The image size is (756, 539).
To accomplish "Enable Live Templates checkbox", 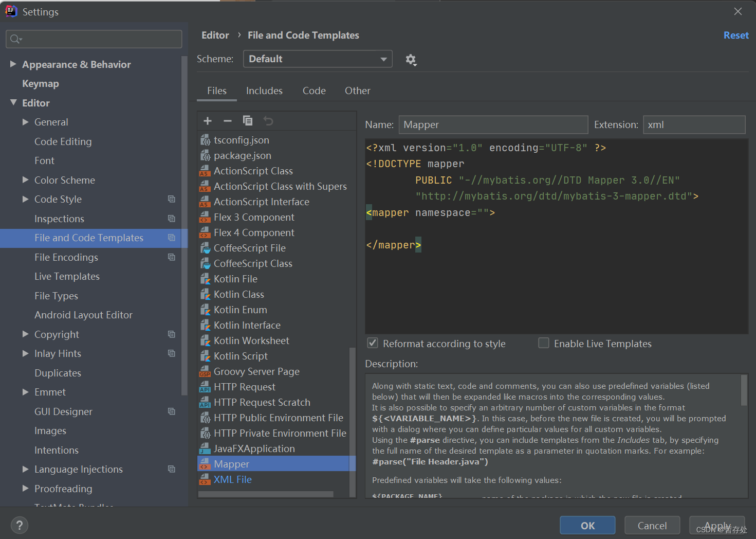I will [544, 343].
